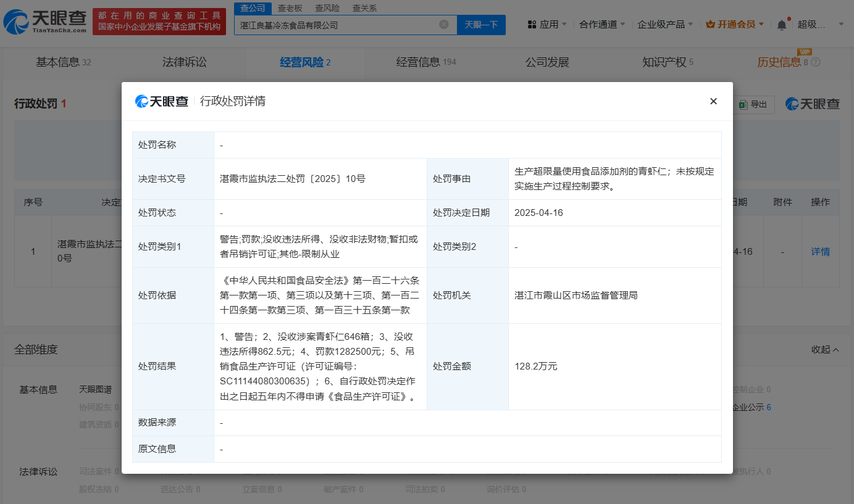Go to the 经营信息 tab
The width and height of the screenshot is (854, 504).
click(x=425, y=62)
